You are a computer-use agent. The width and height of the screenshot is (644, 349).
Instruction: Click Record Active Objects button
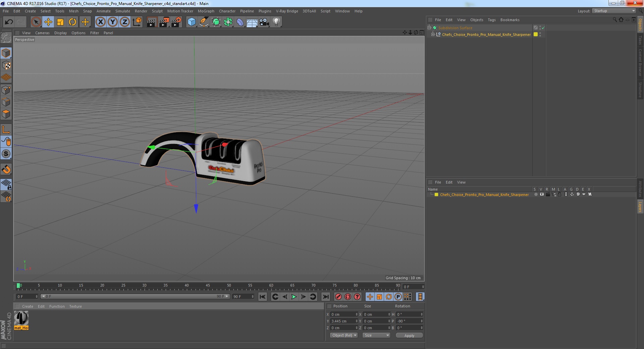[x=338, y=297]
